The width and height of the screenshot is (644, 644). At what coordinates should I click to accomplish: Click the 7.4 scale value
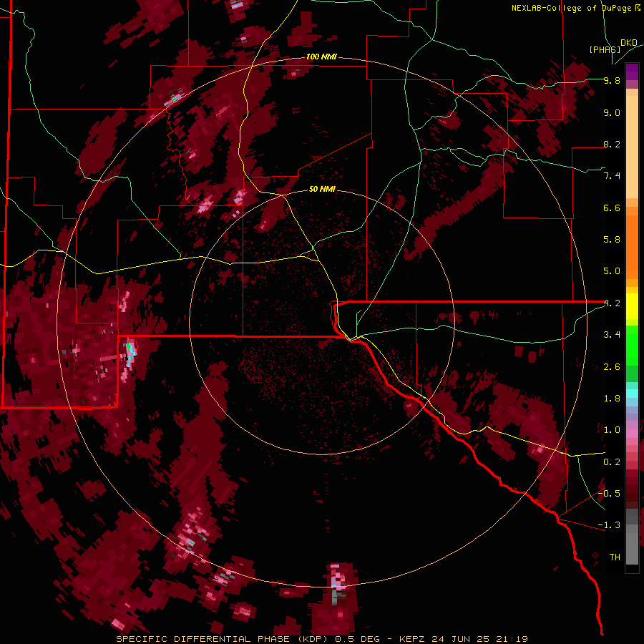click(612, 176)
